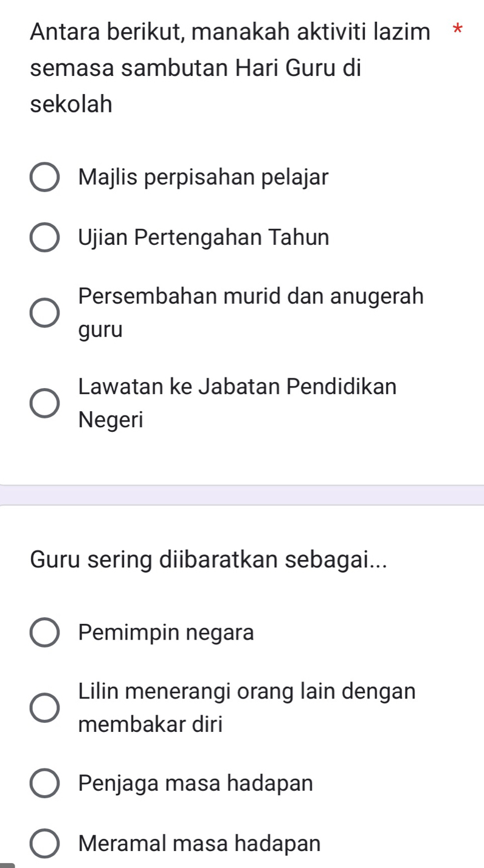Click the 'Meramal masa hadapan' option text
484x868 pixels.
[199, 843]
